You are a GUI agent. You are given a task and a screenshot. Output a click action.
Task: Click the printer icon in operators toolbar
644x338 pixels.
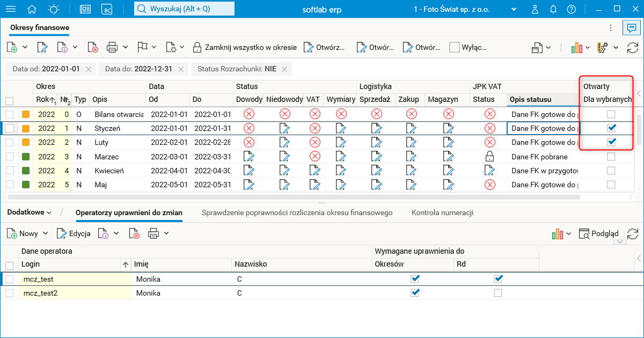(153, 233)
